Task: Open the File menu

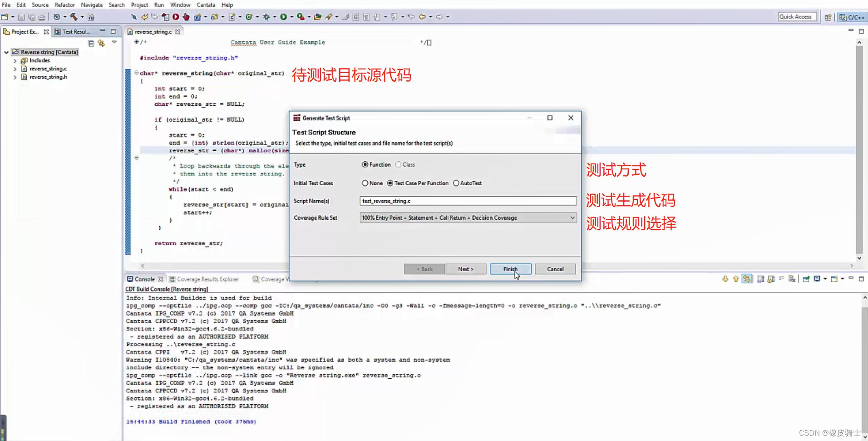Action: 6,5
